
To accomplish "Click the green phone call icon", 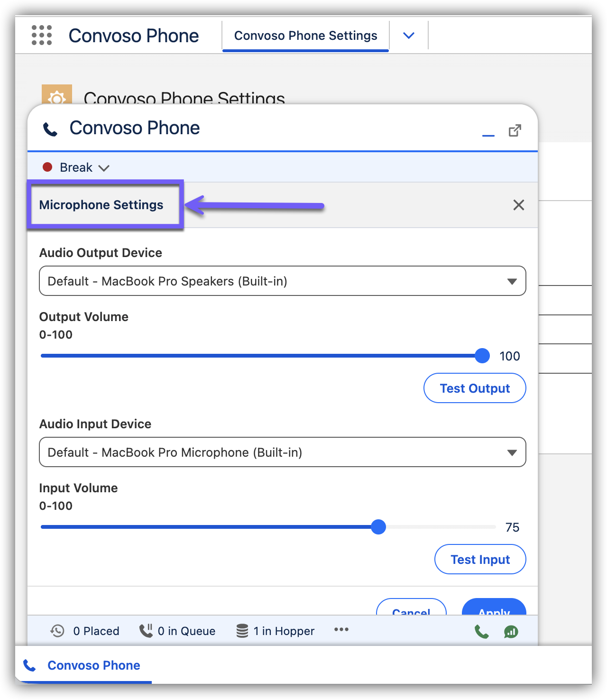I will (x=481, y=631).
